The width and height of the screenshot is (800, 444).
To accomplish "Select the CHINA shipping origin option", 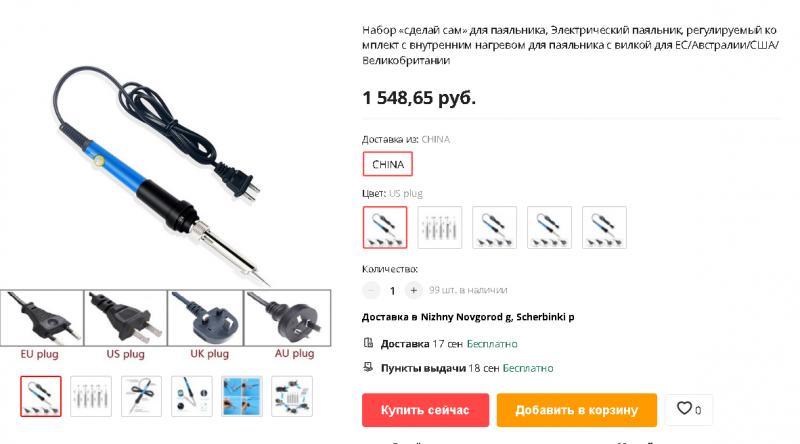I will 388,164.
